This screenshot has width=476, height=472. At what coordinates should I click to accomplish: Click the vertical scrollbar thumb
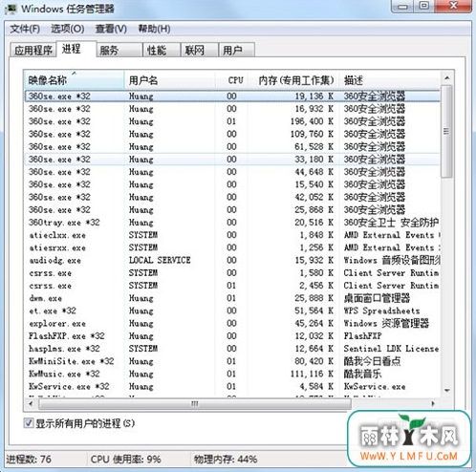(x=447, y=131)
